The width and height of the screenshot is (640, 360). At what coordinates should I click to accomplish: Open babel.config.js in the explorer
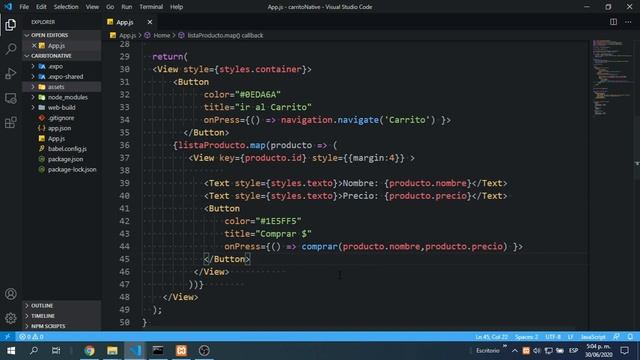pyautogui.click(x=62, y=149)
